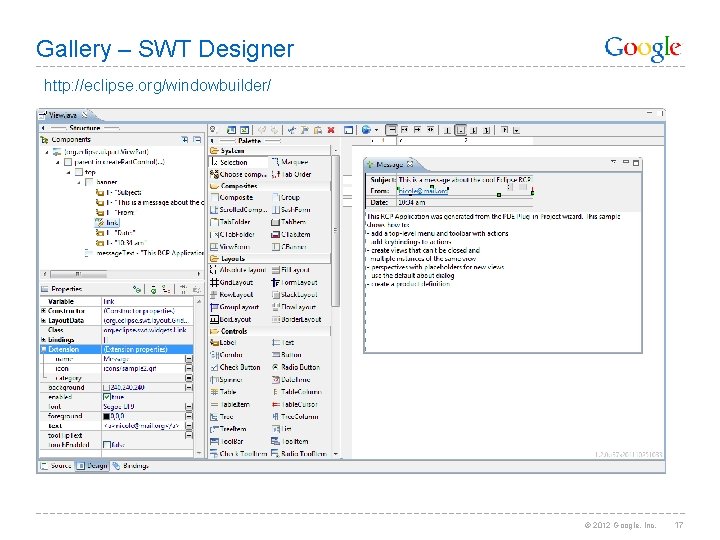Select Choose component palette entry

[x=238, y=174]
